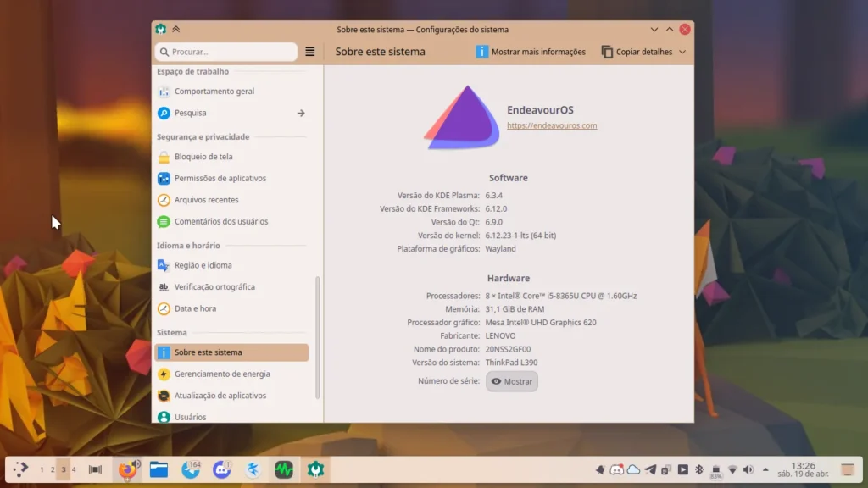
Task: Select Sobre este sistema in sidebar
Action: (231, 352)
